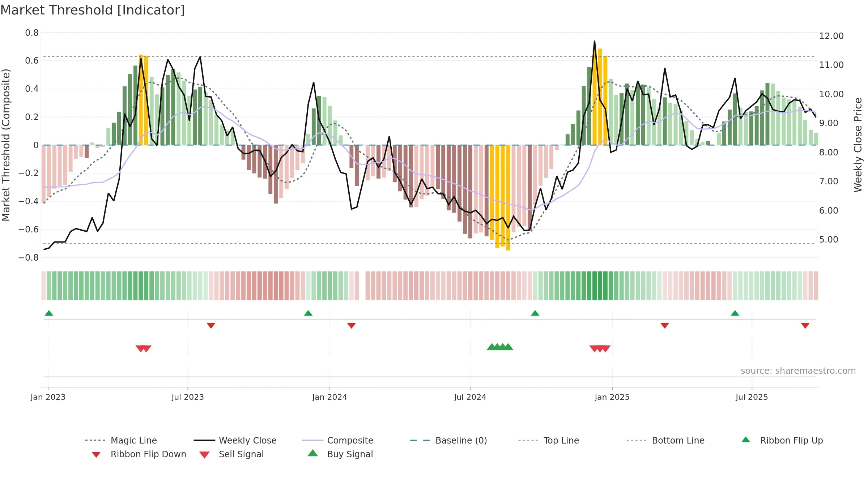Click Sell Signal marker cluster near Dec 2024
The width and height of the screenshot is (868, 488).
(600, 348)
